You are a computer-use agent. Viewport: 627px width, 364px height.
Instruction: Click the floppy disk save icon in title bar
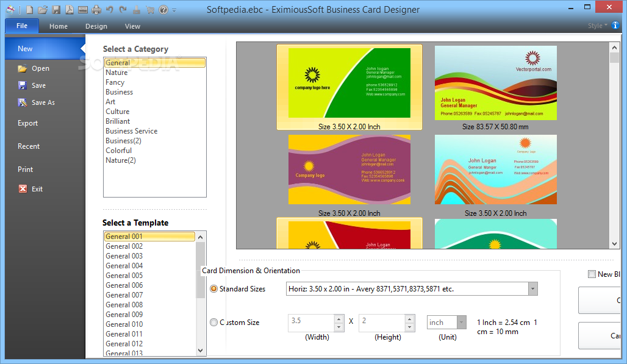coord(56,10)
